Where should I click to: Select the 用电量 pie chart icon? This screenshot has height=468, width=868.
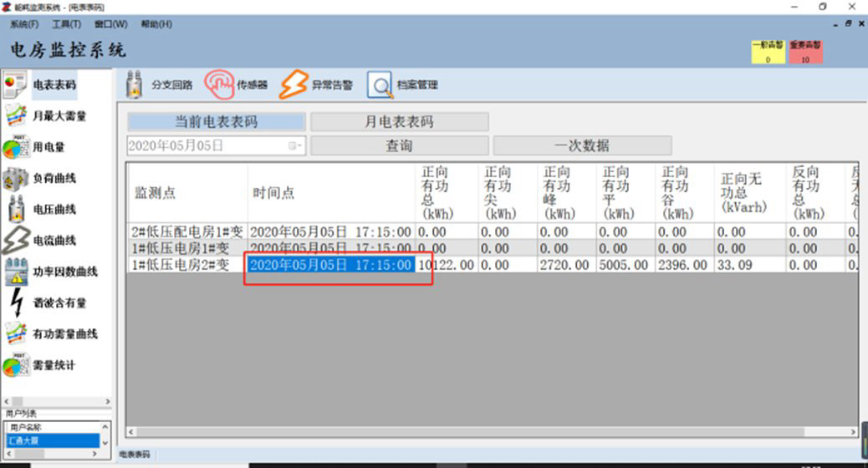click(16, 147)
